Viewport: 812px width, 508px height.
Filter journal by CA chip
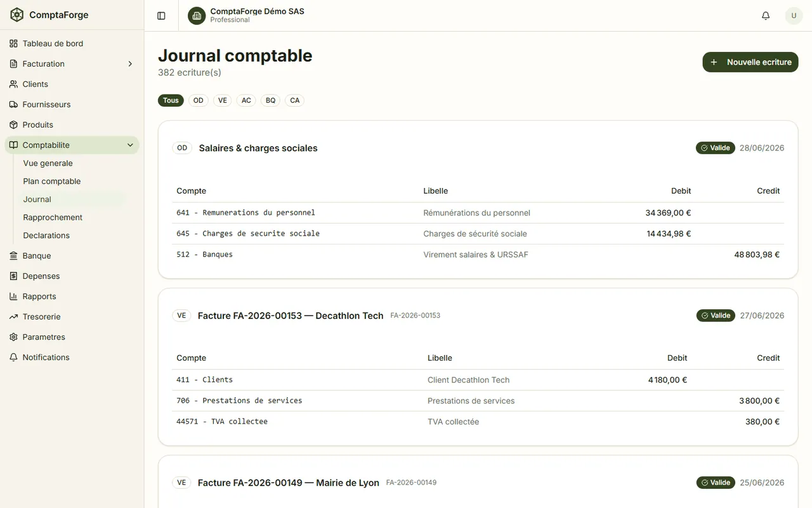[295, 100]
